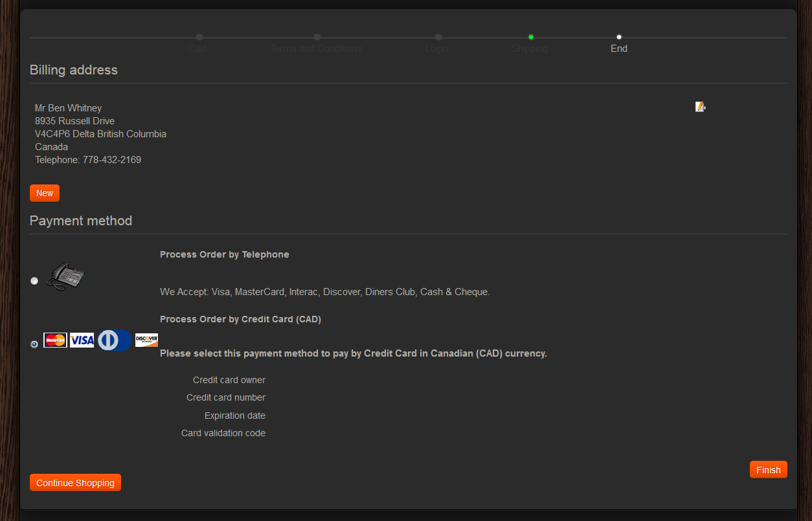Click the Discover card logo
Screen dimensions: 812x521
pos(146,340)
